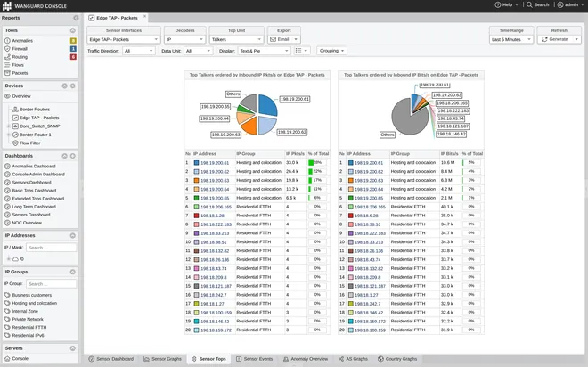Click the Email export button
The width and height of the screenshot is (588, 367).
pyautogui.click(x=280, y=39)
